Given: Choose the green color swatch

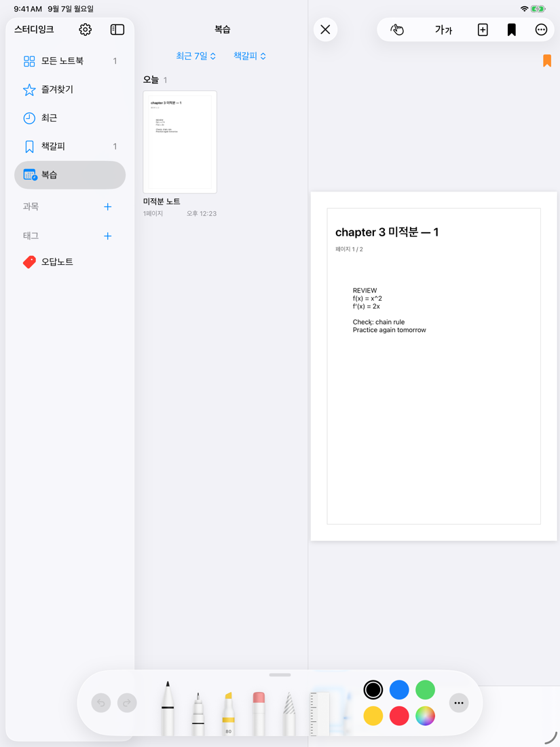Looking at the screenshot, I should tap(425, 689).
